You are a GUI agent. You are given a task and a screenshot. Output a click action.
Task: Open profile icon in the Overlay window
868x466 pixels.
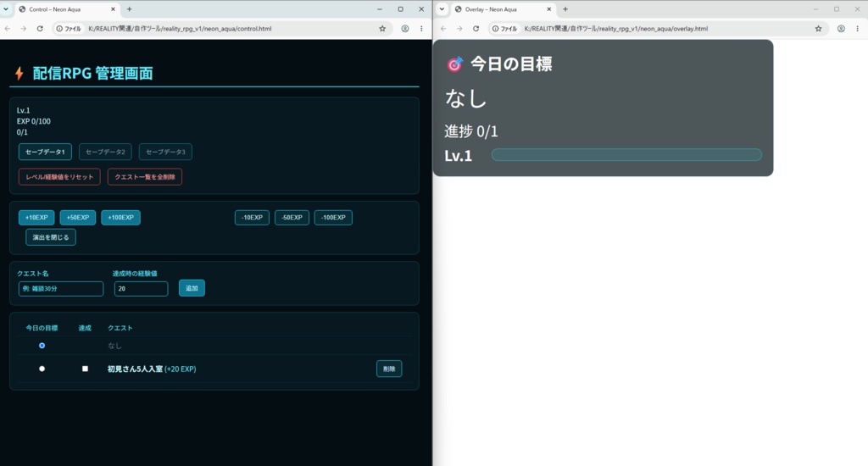841,29
